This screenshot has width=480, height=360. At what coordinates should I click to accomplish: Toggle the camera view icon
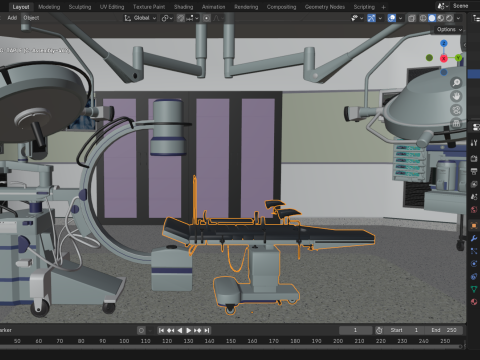click(x=456, y=110)
